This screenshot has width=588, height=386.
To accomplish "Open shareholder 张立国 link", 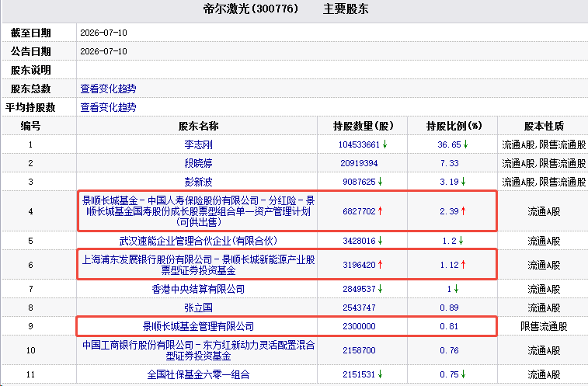I will click(x=198, y=308).
